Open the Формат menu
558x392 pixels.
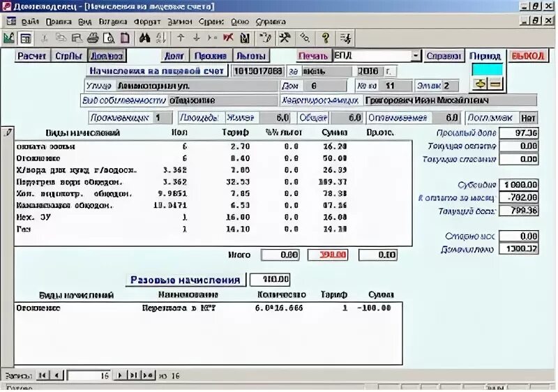pyautogui.click(x=147, y=22)
